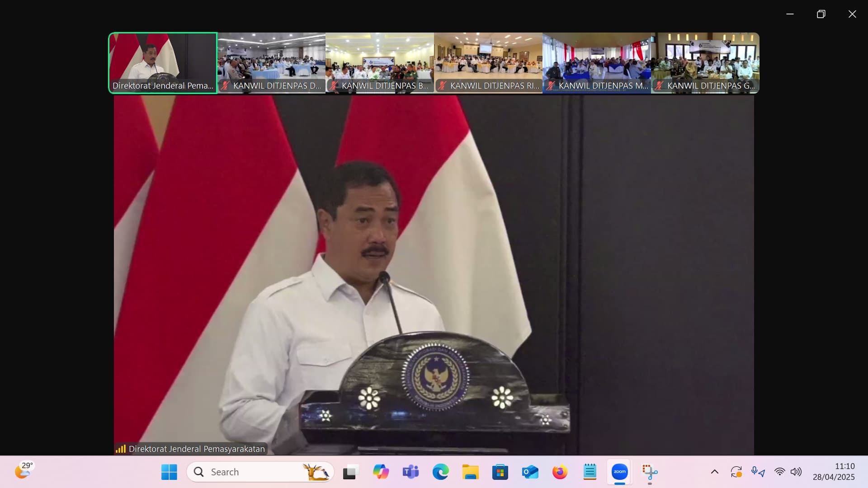Open the volume speaker control
This screenshot has width=868, height=488.
796,472
